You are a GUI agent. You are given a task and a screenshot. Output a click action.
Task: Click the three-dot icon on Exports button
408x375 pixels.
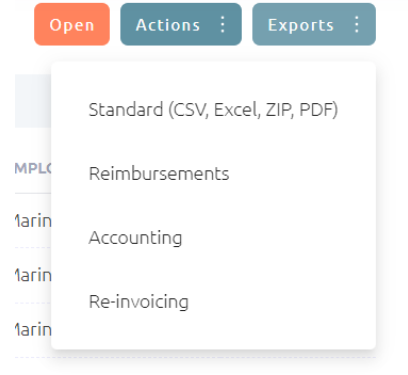click(x=357, y=25)
